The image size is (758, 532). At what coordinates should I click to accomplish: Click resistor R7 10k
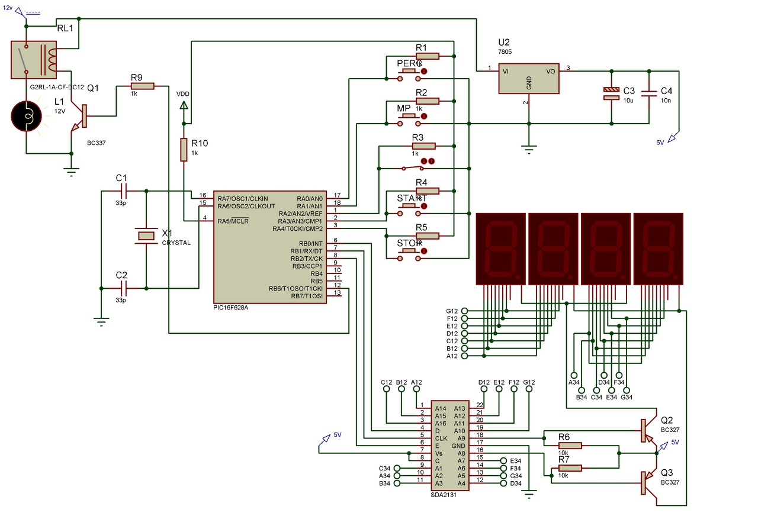[x=570, y=467]
